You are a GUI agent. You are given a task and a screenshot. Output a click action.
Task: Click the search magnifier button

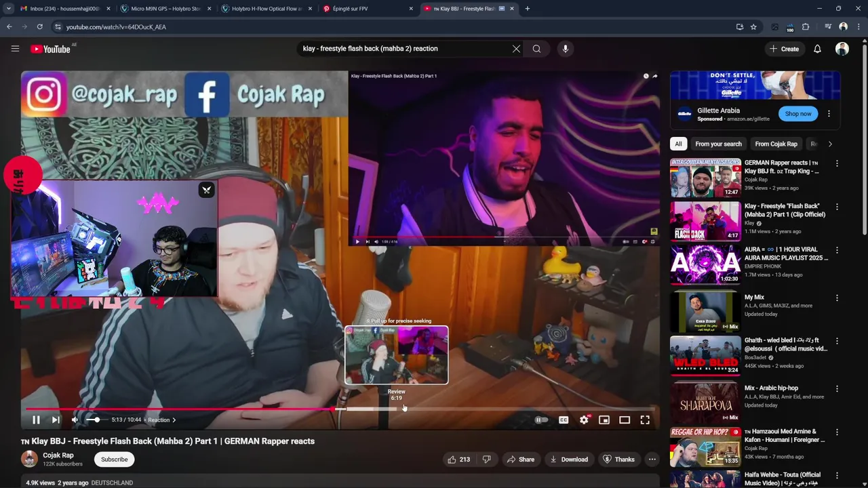tap(536, 49)
